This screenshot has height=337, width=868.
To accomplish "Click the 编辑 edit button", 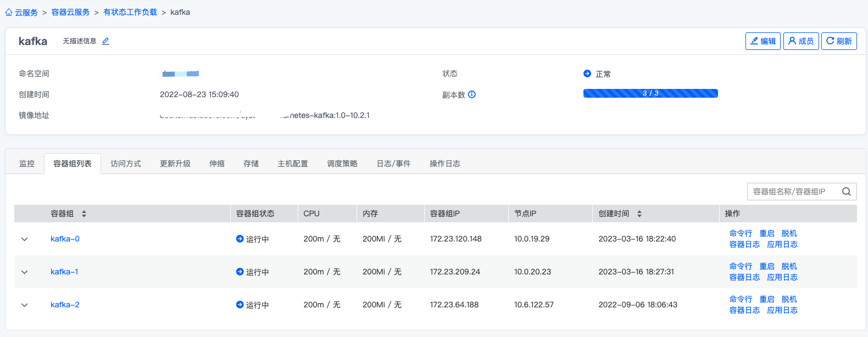I will [763, 41].
